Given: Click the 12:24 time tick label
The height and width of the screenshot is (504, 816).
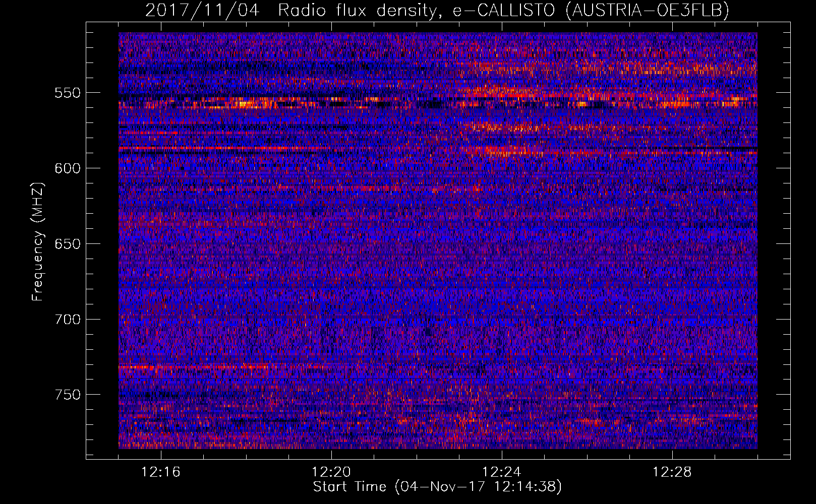Looking at the screenshot, I should click(x=502, y=472).
